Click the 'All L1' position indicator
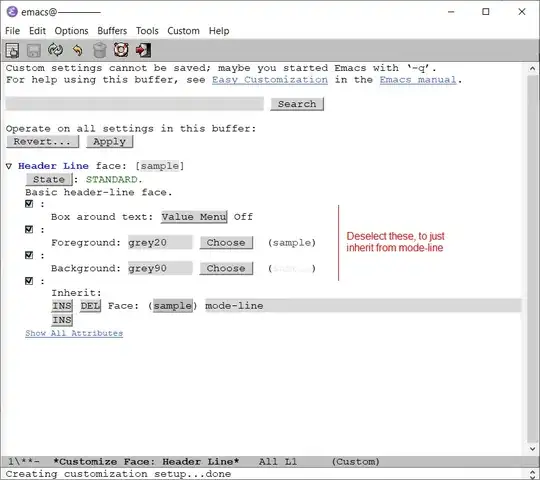This screenshot has height=480, width=540. [278, 462]
